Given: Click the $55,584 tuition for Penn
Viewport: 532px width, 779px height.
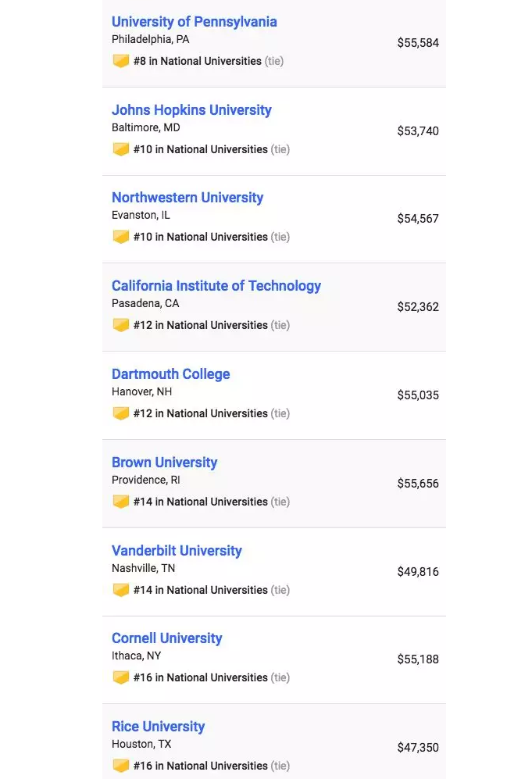Looking at the screenshot, I should [x=418, y=43].
